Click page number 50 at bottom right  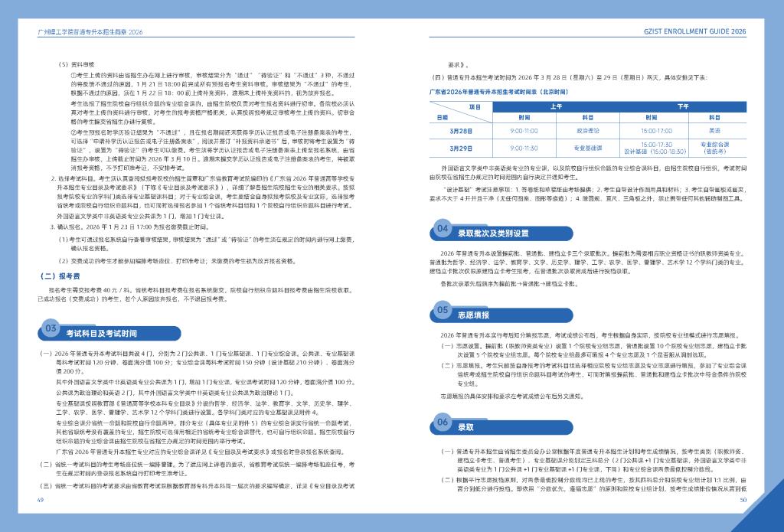tap(742, 500)
